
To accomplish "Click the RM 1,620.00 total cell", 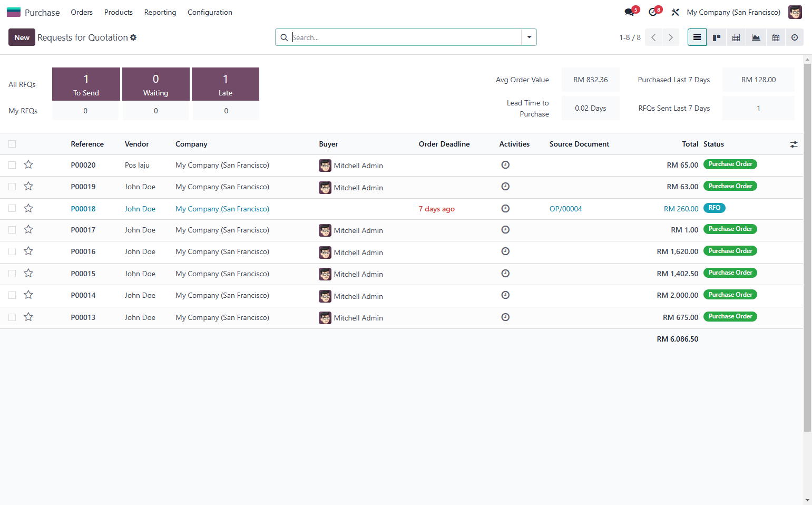I will tap(677, 251).
